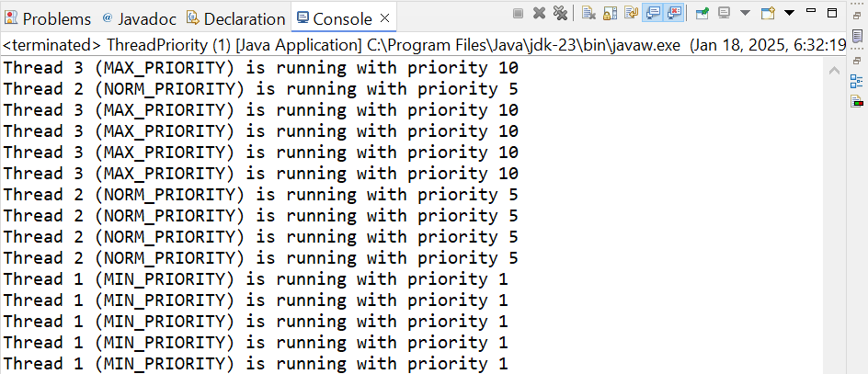Viewport: 868px width, 374px height.
Task: Select the Declaration tab
Action: pyautogui.click(x=236, y=18)
